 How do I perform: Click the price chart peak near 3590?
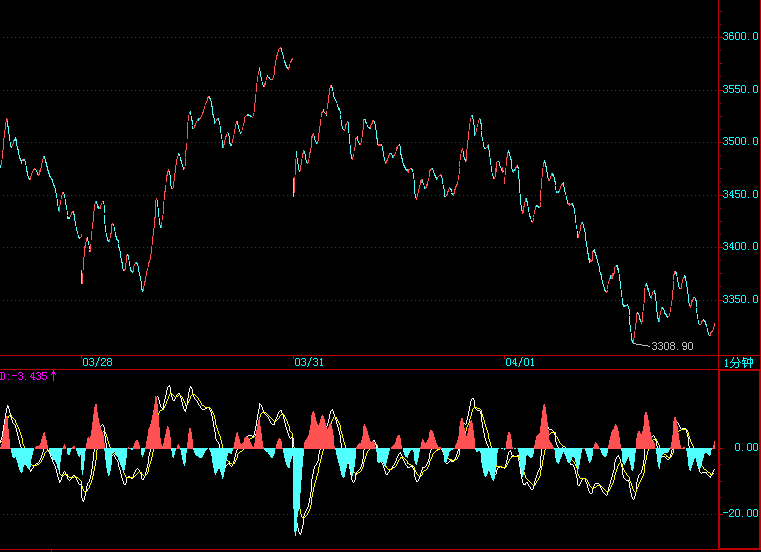(x=281, y=49)
